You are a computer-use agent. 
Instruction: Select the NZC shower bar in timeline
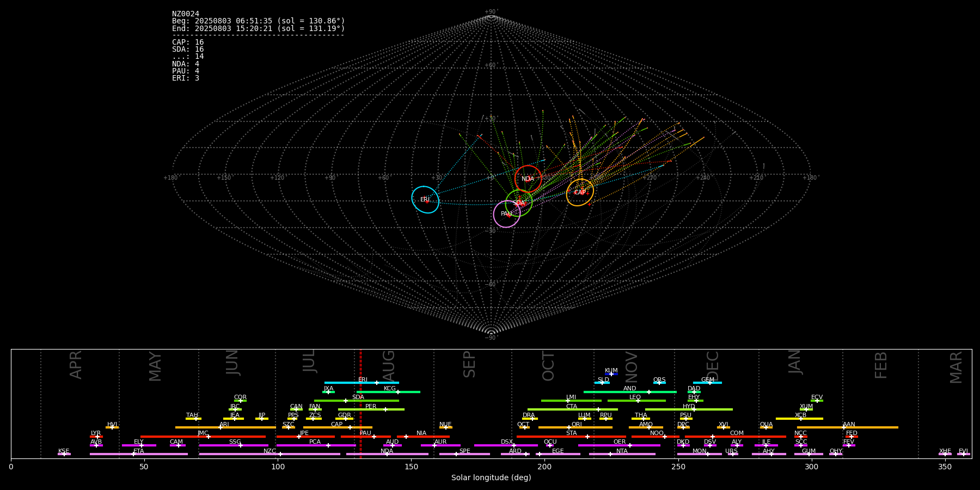click(270, 454)
